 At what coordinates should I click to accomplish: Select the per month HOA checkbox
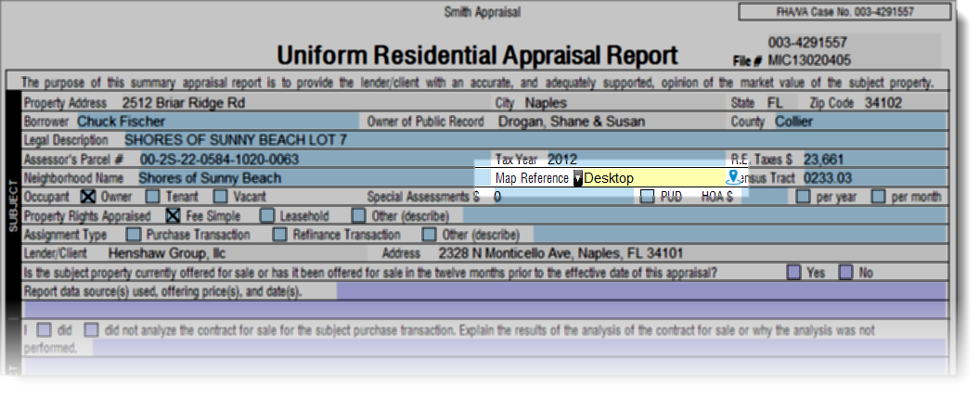(x=879, y=197)
